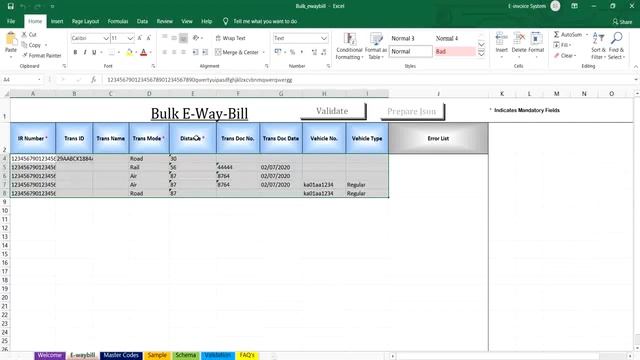This screenshot has height=360, width=640.
Task: Click the Name Box showing A4
Action: click(x=21, y=80)
